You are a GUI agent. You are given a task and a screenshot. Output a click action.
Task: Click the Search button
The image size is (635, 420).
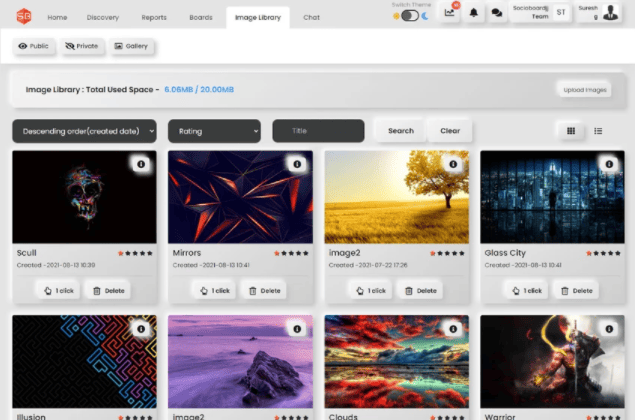click(401, 131)
